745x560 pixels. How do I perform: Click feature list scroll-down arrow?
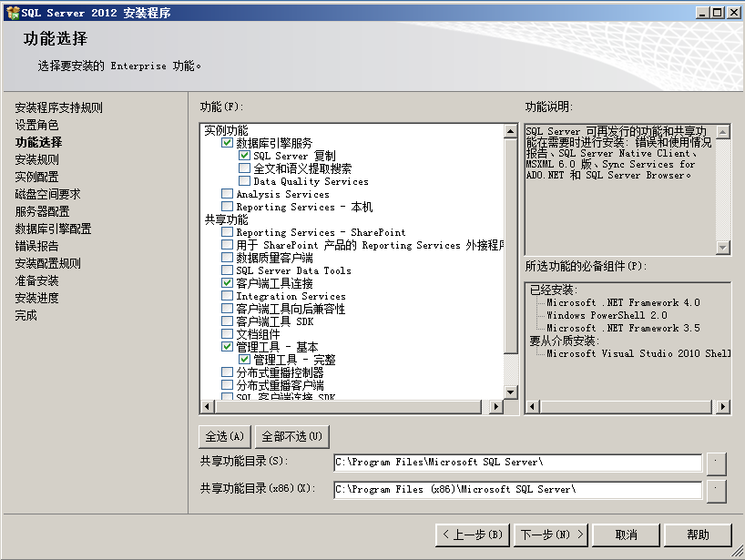[x=510, y=392]
